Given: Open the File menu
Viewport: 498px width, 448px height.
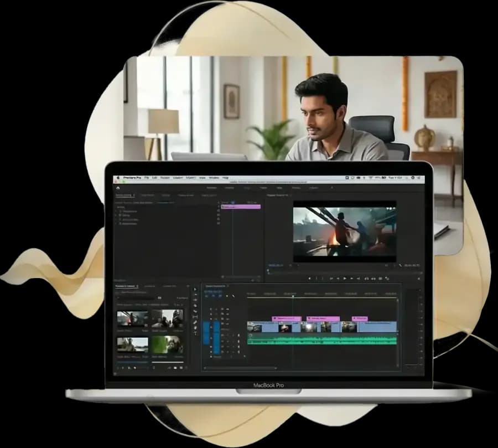Looking at the screenshot, I should click(x=147, y=178).
